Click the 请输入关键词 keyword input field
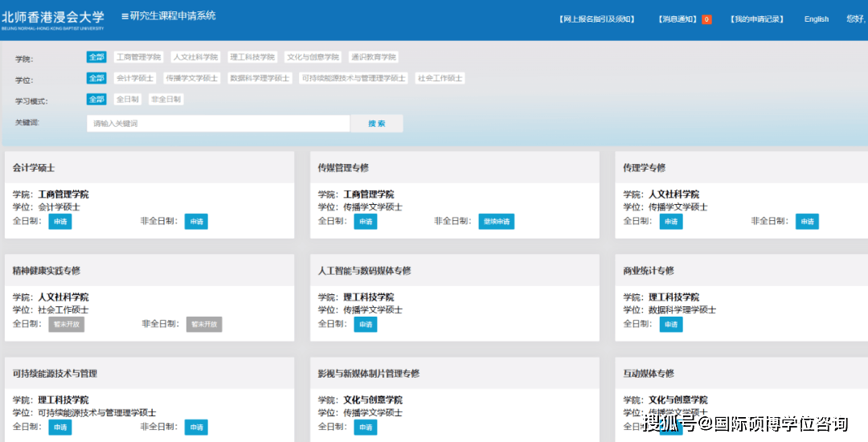 coord(218,123)
